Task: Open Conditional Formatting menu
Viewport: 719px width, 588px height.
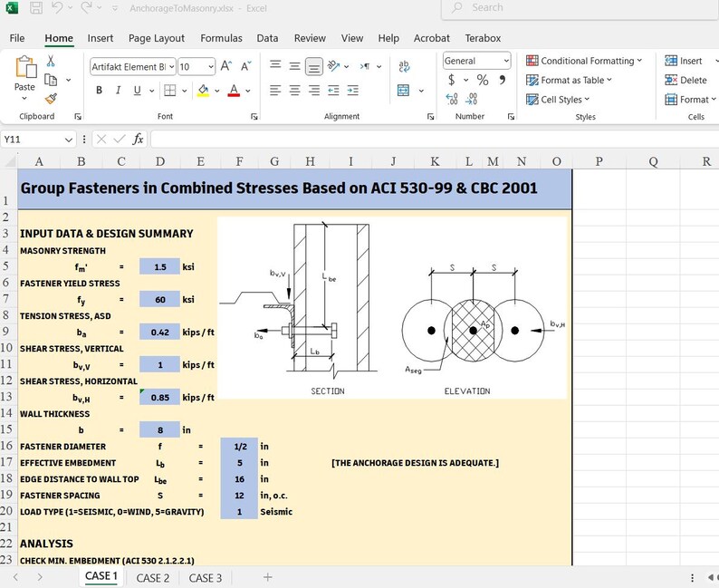Action: tap(584, 61)
